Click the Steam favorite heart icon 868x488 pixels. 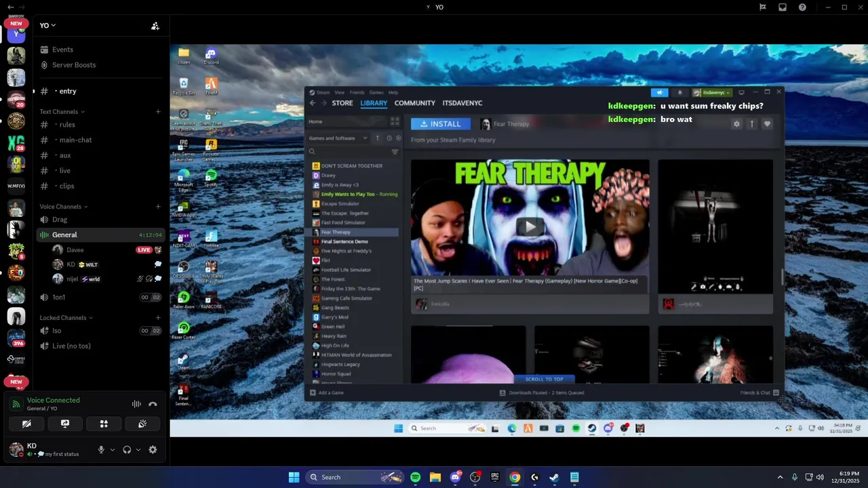pyautogui.click(x=767, y=124)
